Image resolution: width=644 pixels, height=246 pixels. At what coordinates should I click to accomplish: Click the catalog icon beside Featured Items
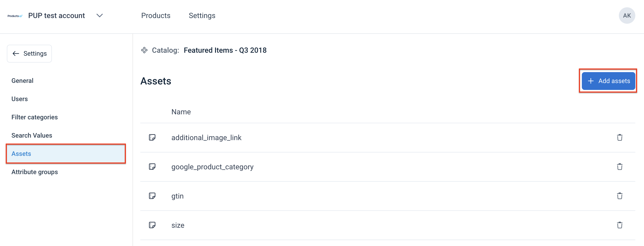144,50
